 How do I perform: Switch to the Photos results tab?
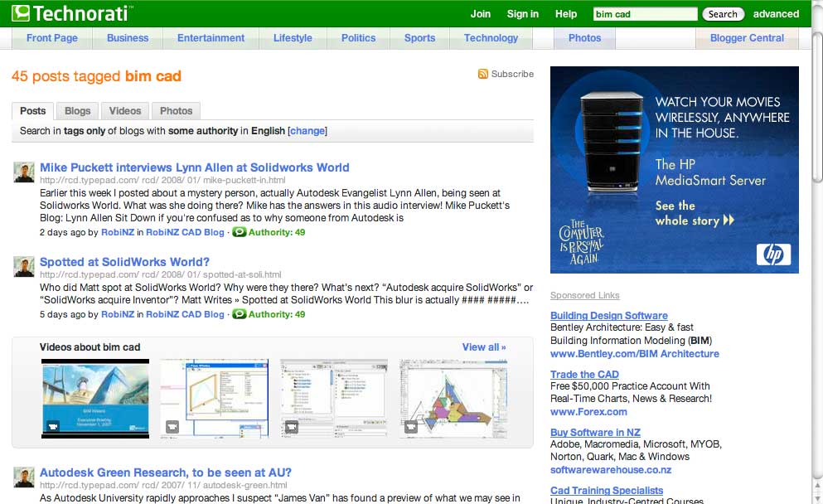point(176,111)
